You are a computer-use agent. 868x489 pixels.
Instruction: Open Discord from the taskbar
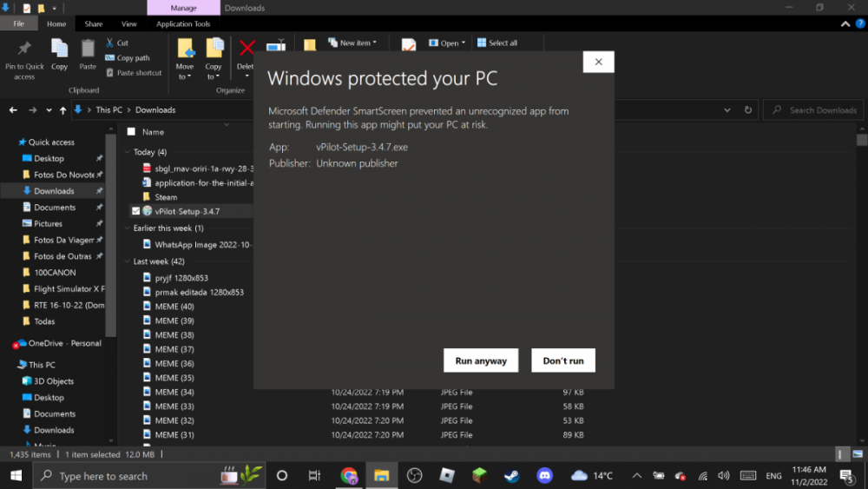pos(544,475)
